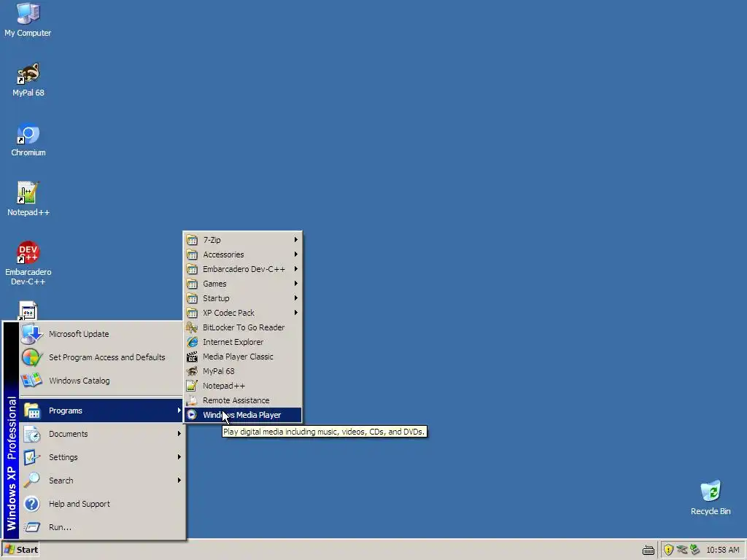Launch Windows Media Player
This screenshot has height=560, width=747.
[243, 415]
